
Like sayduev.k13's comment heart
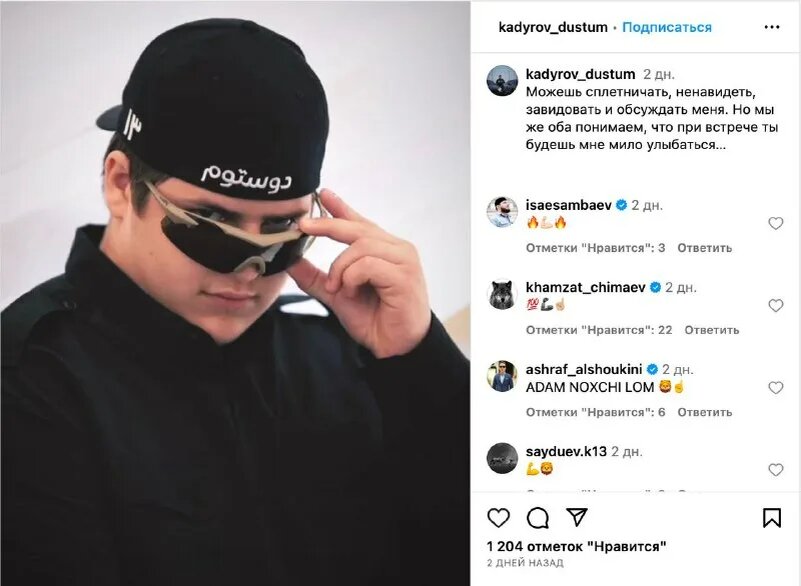[775, 470]
